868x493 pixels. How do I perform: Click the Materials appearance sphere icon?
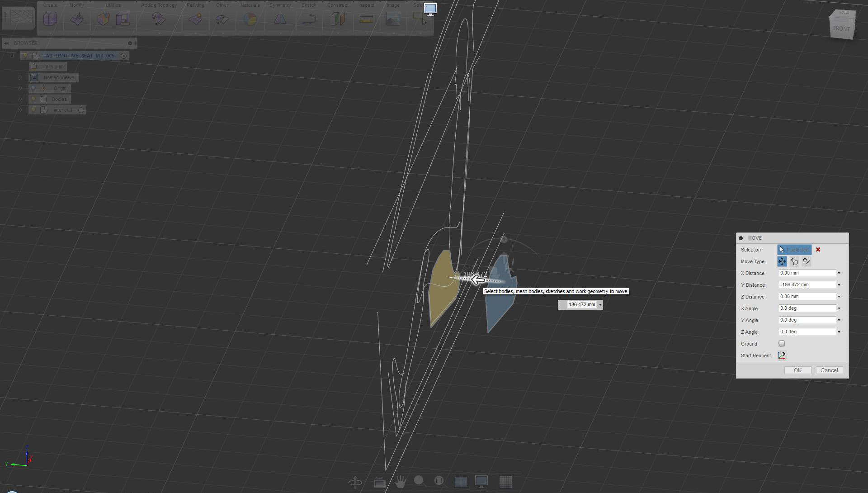(x=250, y=19)
